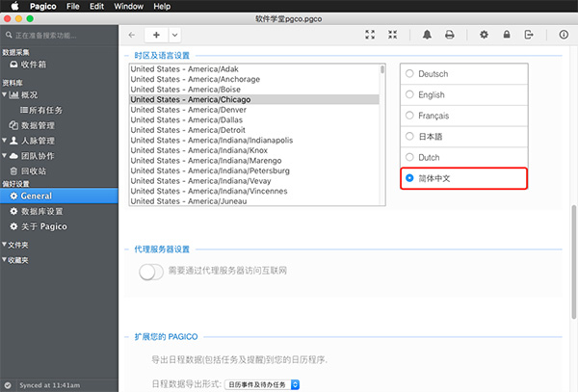Open the Window menu
Screen dimensions: 578x392
(129, 7)
